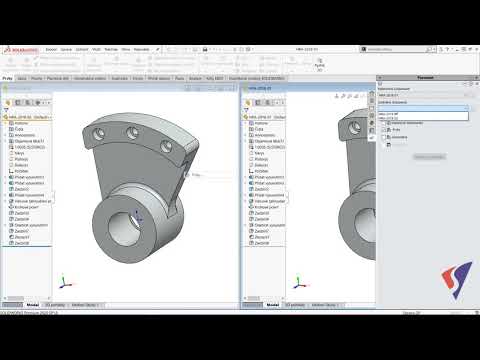Open the home-shaped Resources task pane tab
The width and height of the screenshot is (480, 360).
[x=372, y=93]
